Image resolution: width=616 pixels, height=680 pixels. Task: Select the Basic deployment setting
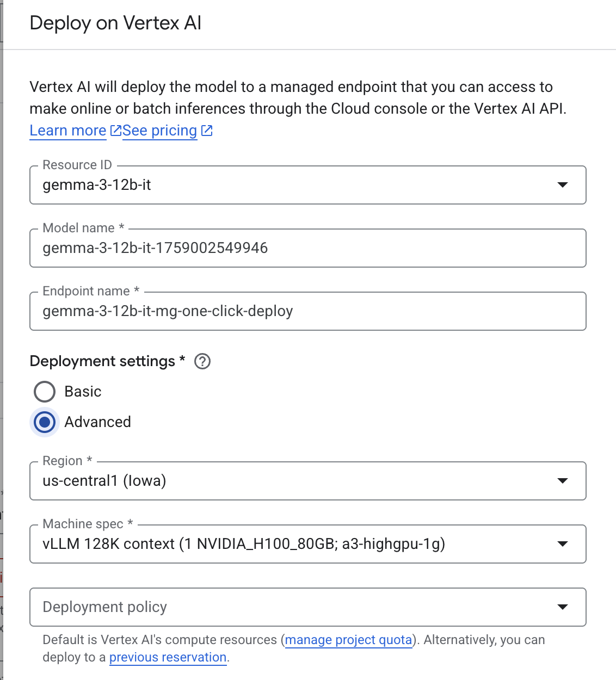pos(45,392)
